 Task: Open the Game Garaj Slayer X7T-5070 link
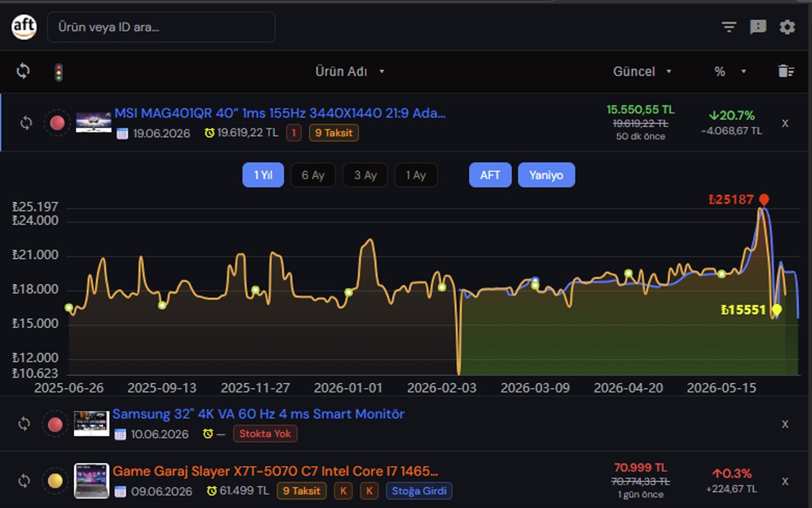click(275, 471)
